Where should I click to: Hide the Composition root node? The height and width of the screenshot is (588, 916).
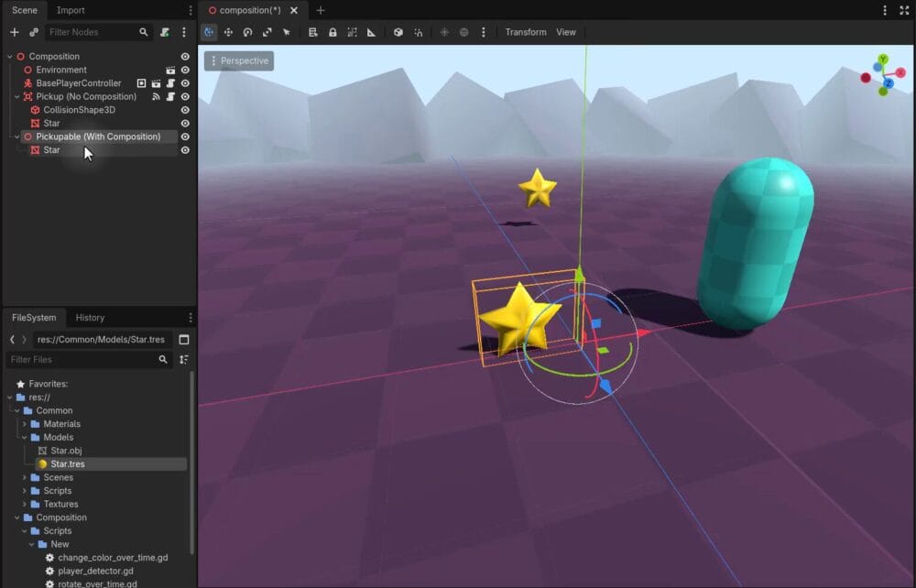click(x=185, y=57)
